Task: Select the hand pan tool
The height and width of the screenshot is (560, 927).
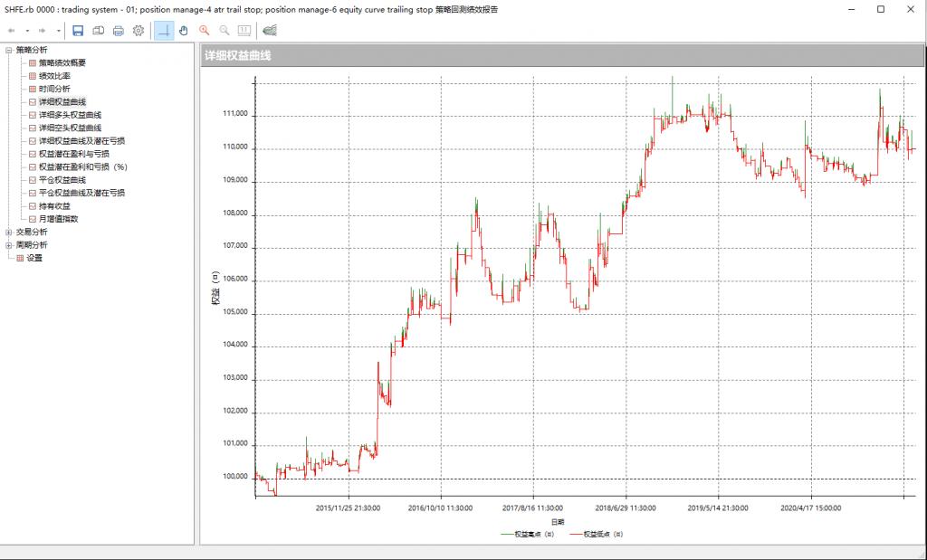Action: point(184,31)
